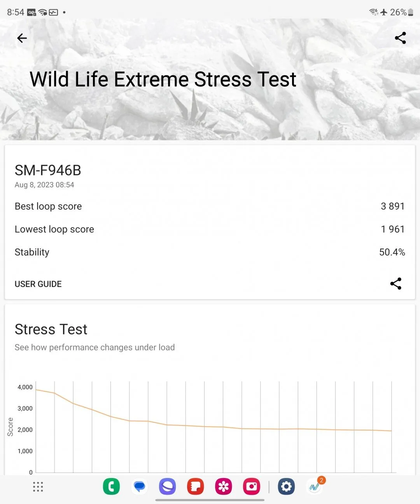Screen dimensions: 420x504
Task: Open the Gallery flower app
Action: 224,487
